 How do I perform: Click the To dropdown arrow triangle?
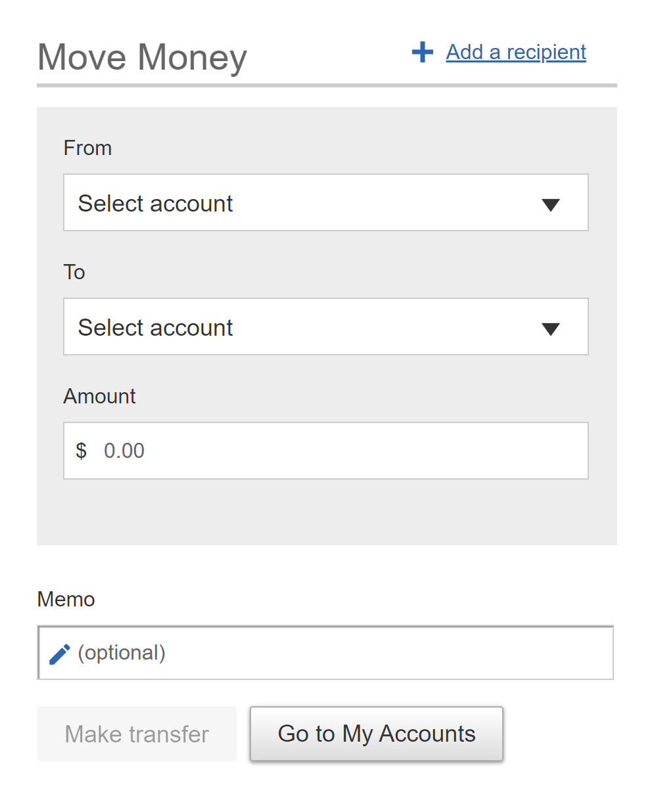[x=550, y=329]
